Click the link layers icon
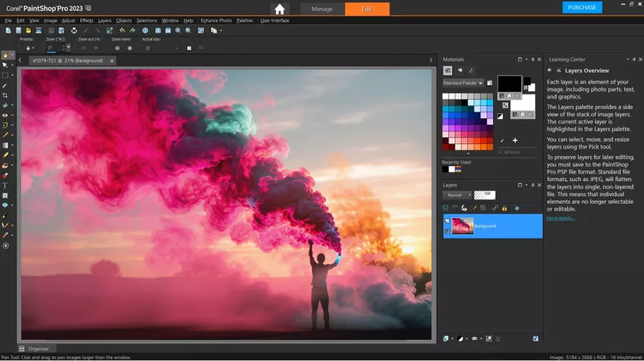 495,208
